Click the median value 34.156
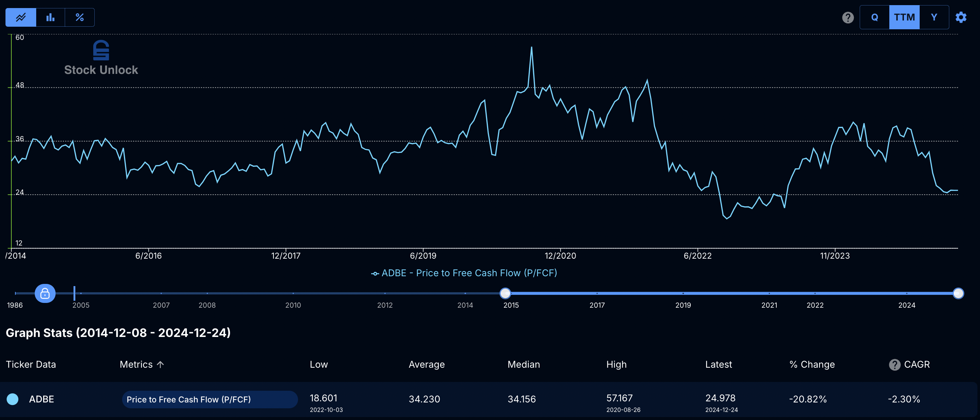This screenshot has height=420, width=980. coord(521,399)
